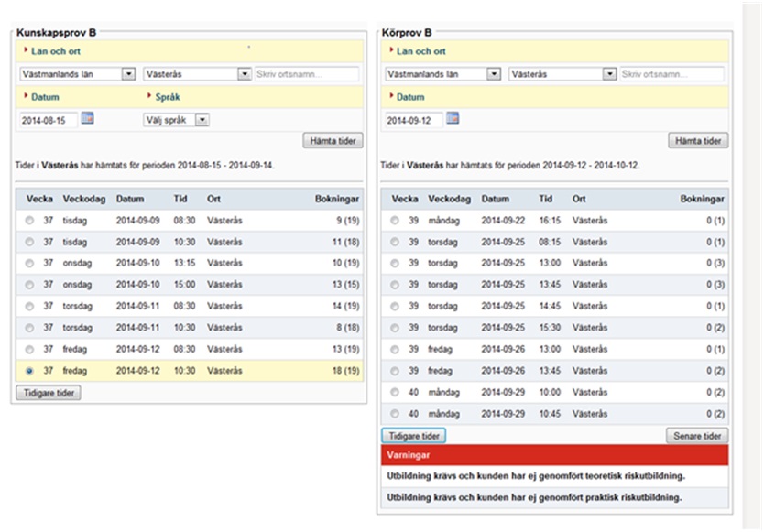
Task: Click the Bokningar column header in Kunskapsprov
Action: [x=337, y=199]
